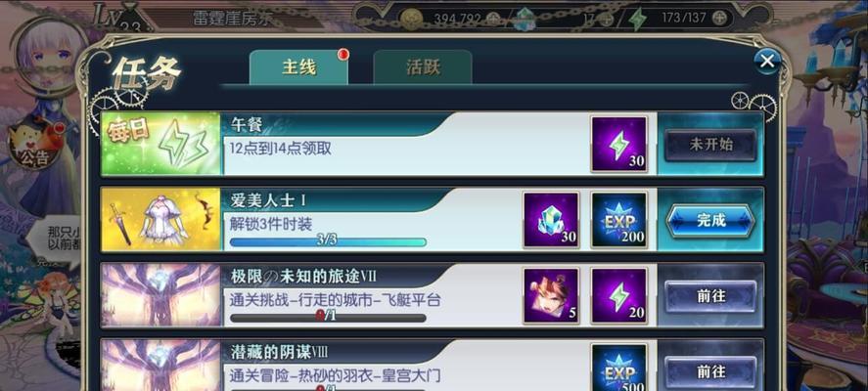Tap the 公告 announcement icon
The width and height of the screenshot is (868, 391).
[34, 145]
